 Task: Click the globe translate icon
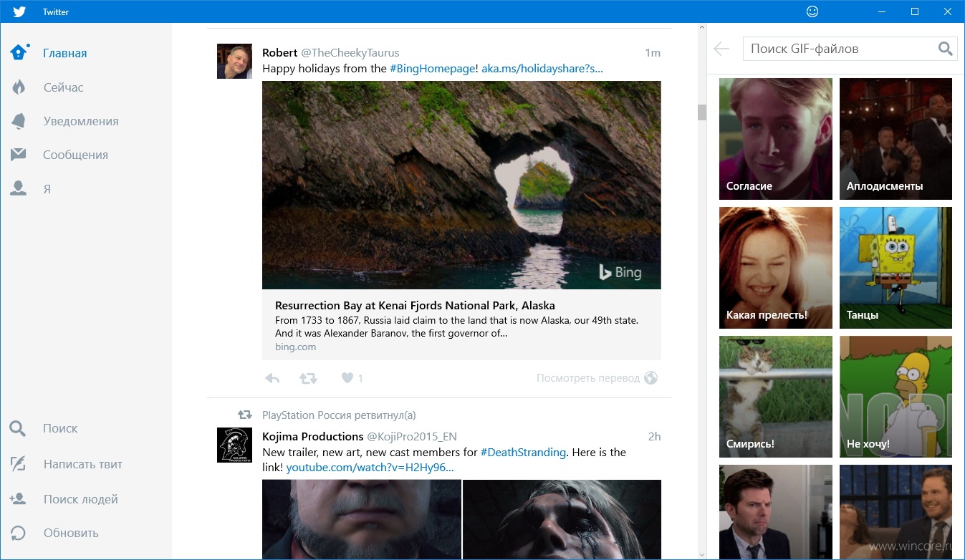point(650,378)
